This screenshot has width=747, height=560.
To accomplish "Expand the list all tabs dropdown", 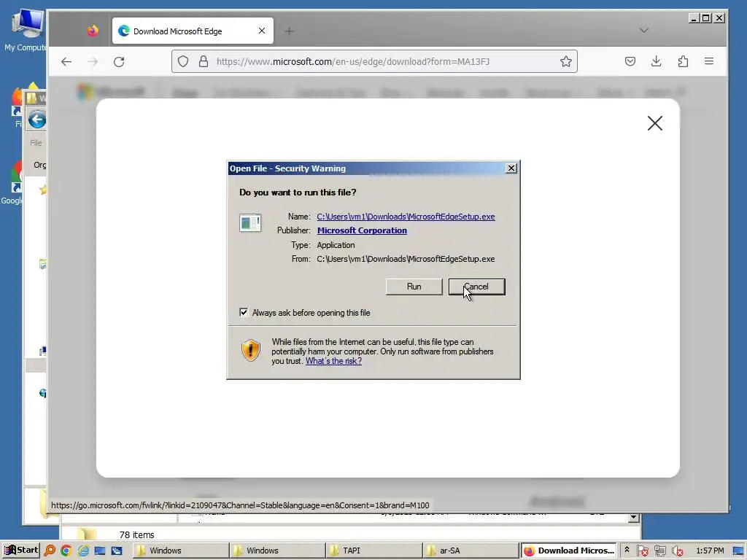I will [644, 31].
